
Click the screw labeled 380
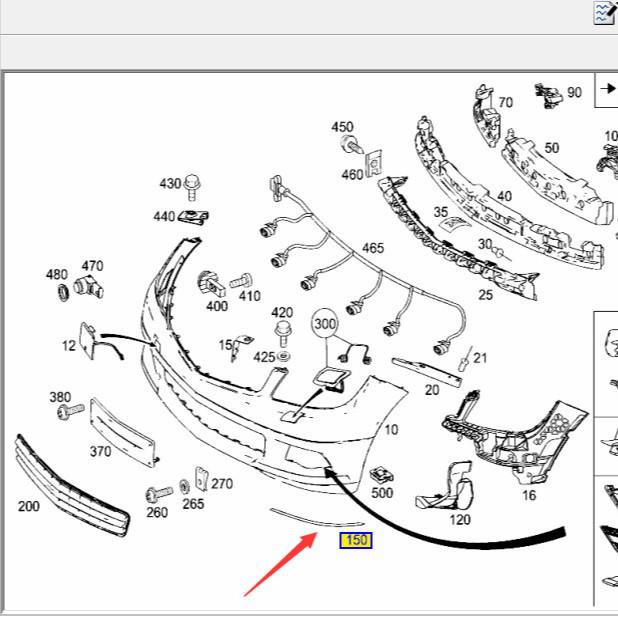tap(68, 410)
